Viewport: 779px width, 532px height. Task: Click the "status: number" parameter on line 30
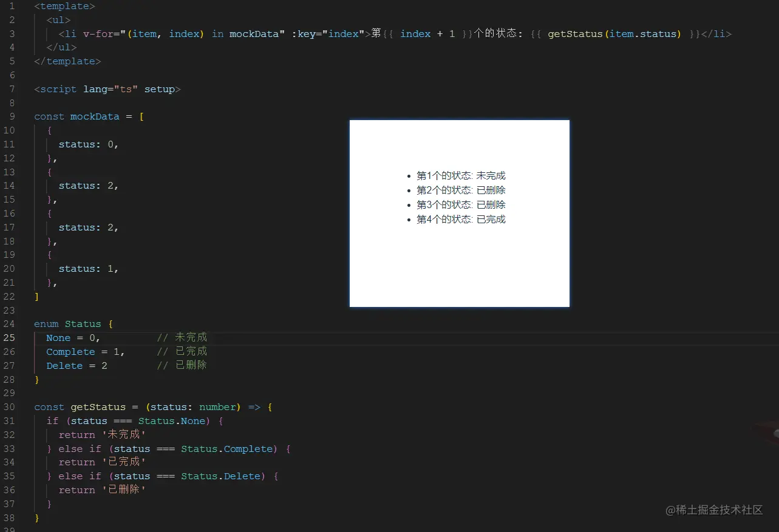tap(193, 407)
